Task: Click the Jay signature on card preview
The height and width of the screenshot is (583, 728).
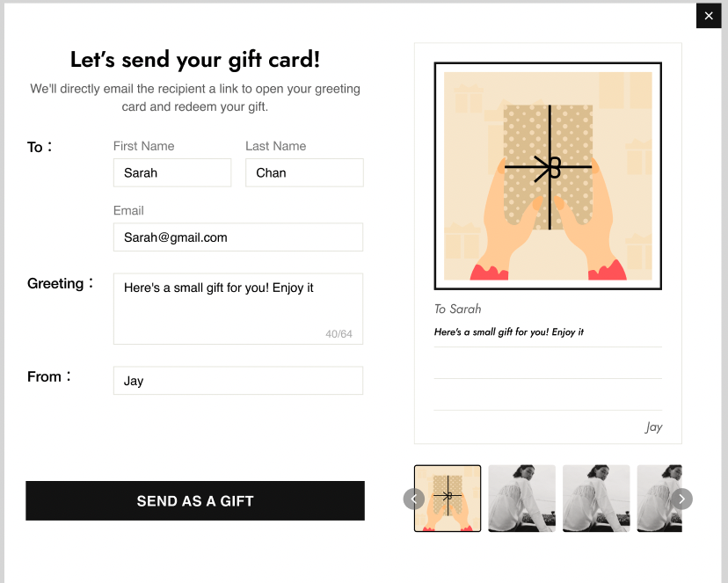Action: 653,427
